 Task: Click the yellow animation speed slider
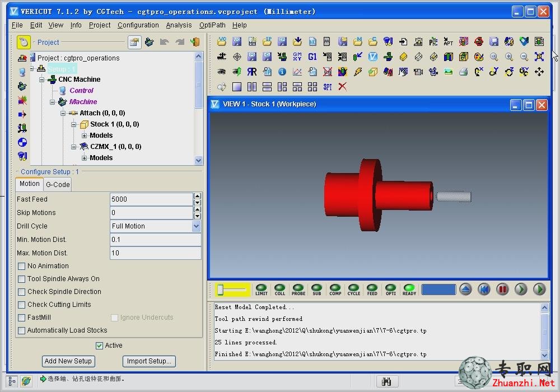coord(232,290)
